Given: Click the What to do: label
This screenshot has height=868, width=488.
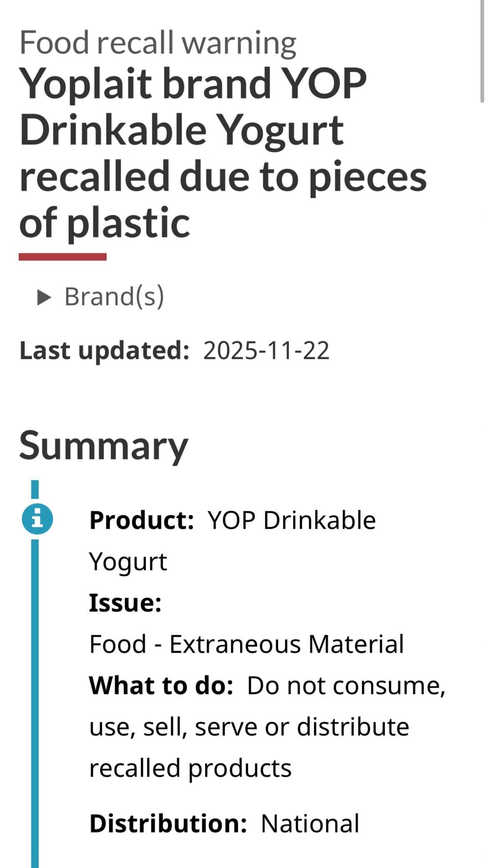Looking at the screenshot, I should [x=161, y=685].
